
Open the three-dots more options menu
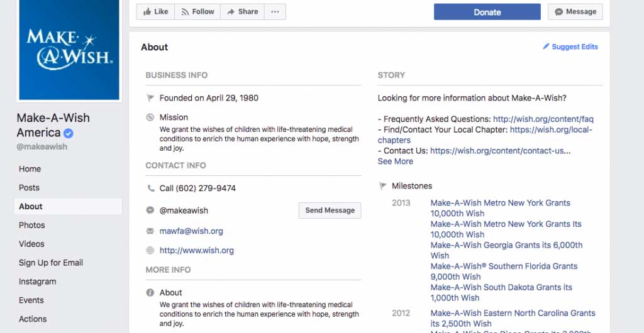click(275, 12)
